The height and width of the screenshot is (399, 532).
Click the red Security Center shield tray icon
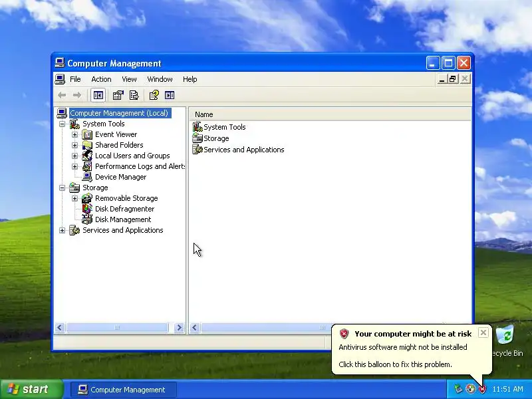(x=482, y=389)
